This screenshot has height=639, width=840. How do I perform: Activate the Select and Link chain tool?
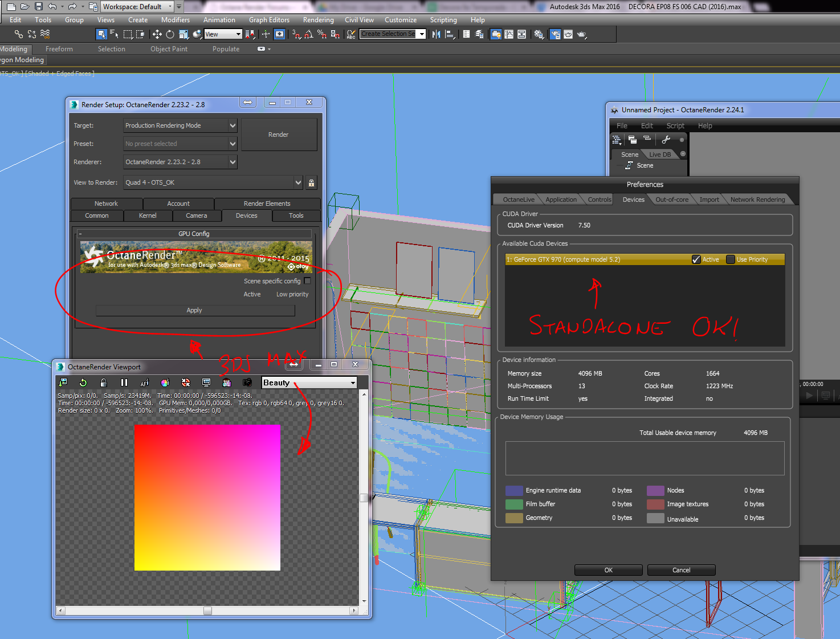pyautogui.click(x=19, y=34)
